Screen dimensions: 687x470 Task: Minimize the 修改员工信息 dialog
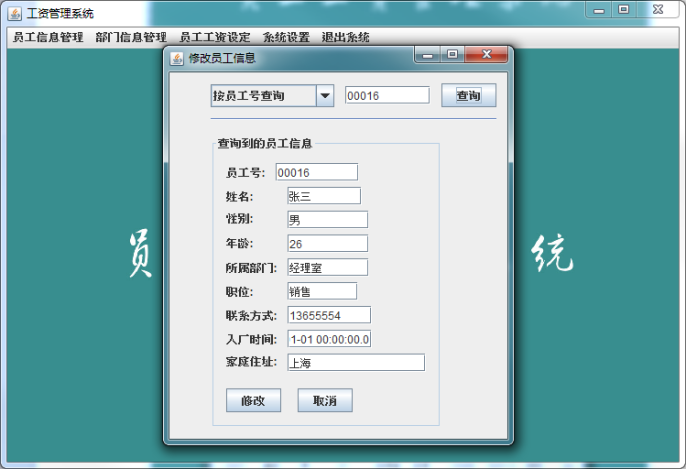tap(427, 55)
